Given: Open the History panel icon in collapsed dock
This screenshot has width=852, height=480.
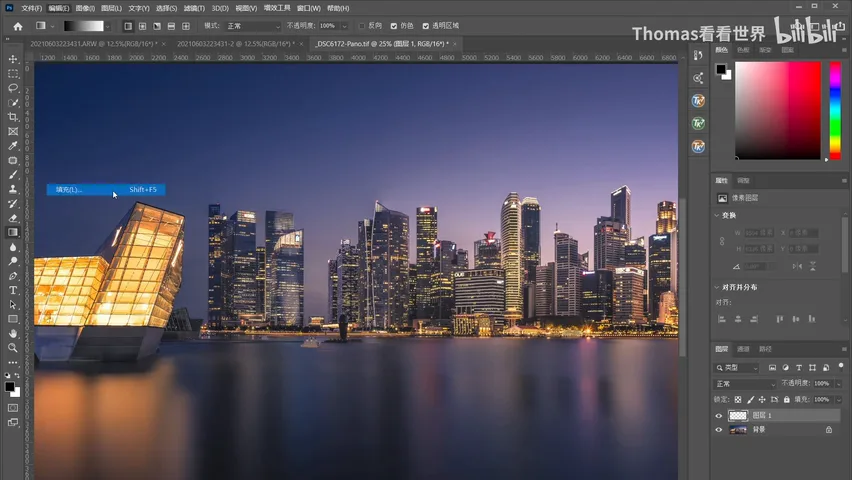Looking at the screenshot, I should [x=698, y=55].
